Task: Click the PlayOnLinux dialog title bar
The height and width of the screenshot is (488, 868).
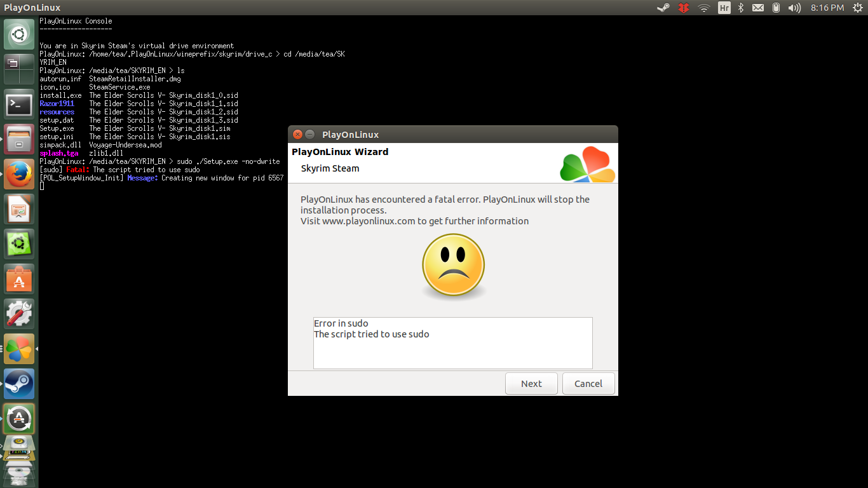Action: pyautogui.click(x=453, y=134)
